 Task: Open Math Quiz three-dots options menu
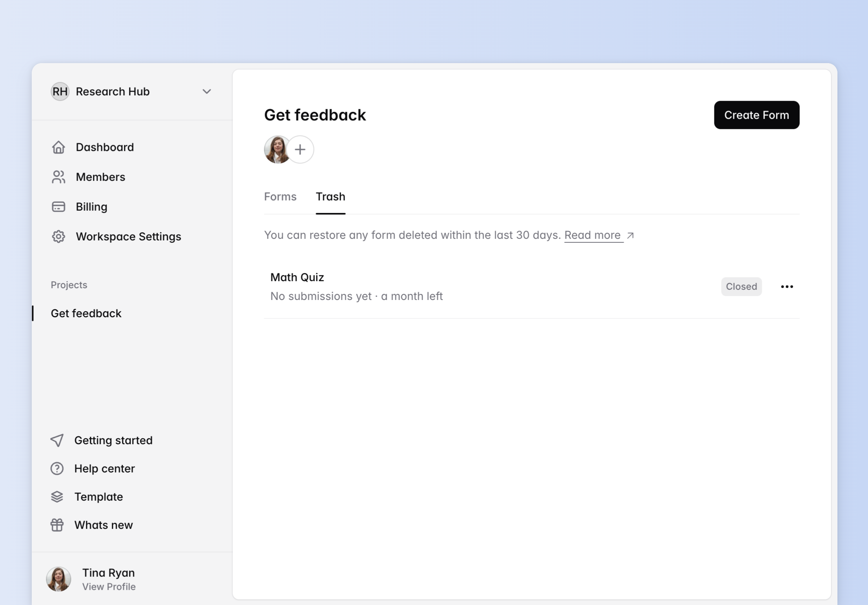click(786, 287)
